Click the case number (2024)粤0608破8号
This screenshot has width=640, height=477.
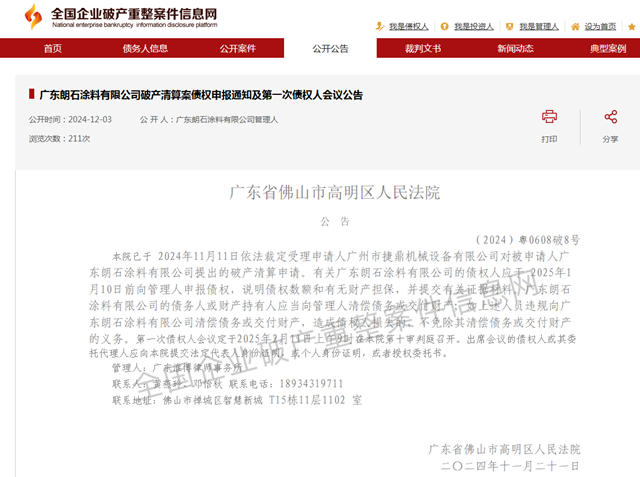pyautogui.click(x=527, y=240)
